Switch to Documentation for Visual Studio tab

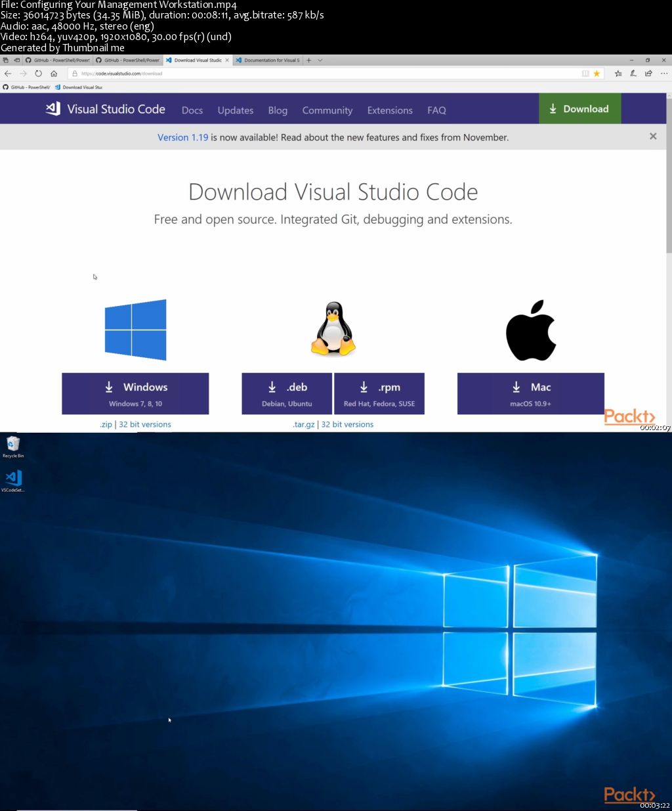tap(268, 60)
